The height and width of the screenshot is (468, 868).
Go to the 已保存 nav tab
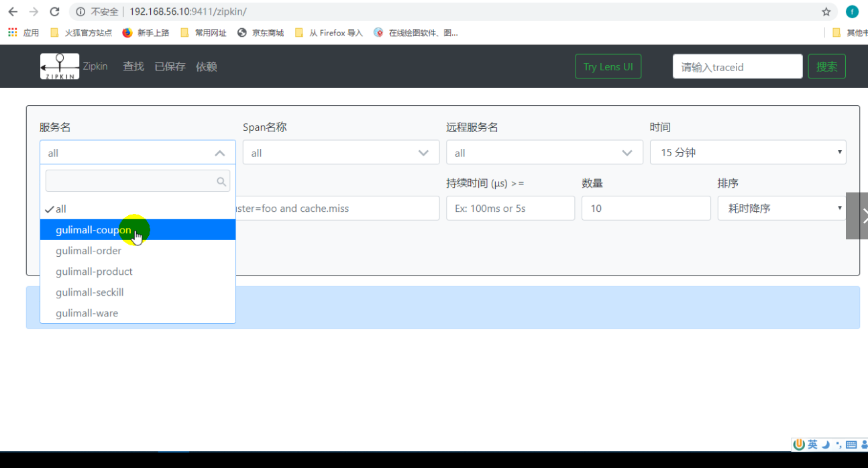click(170, 66)
